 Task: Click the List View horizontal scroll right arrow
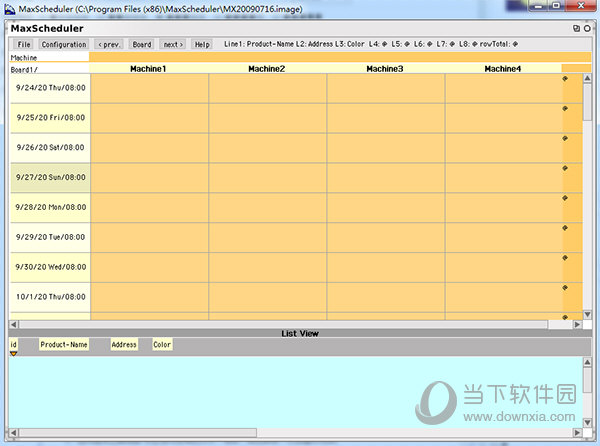click(577, 433)
